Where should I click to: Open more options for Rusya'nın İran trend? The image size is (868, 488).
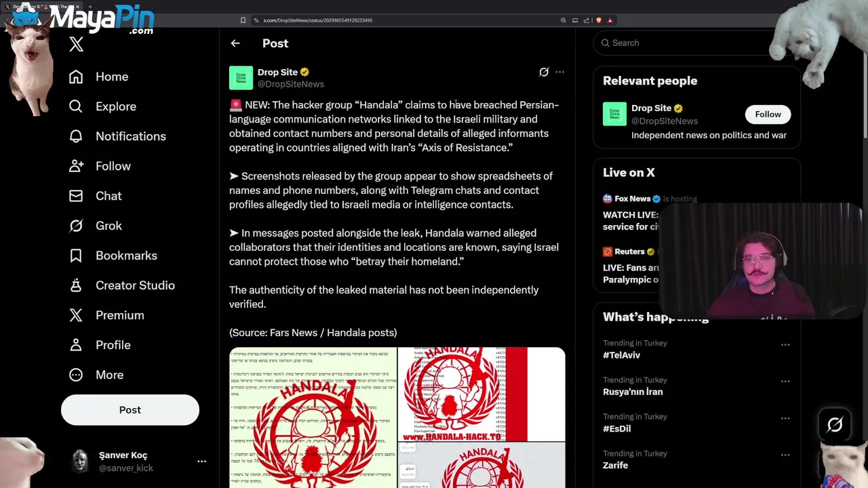(785, 381)
